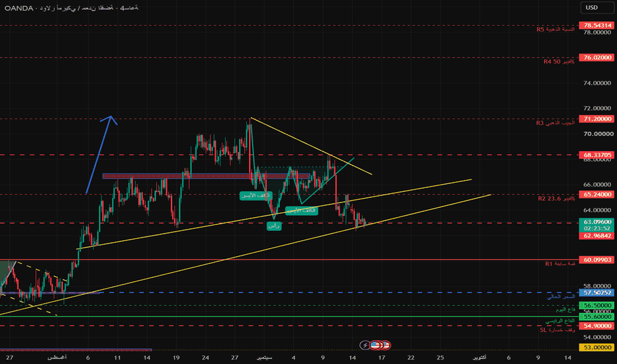The image size is (617, 364).
Task: Click 54.00000 on the price axis
Action: tap(597, 338)
